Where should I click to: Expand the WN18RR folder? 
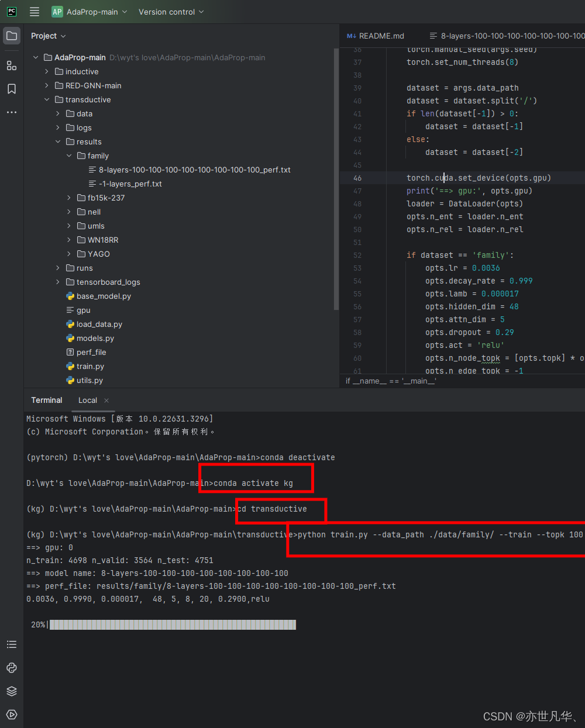69,240
